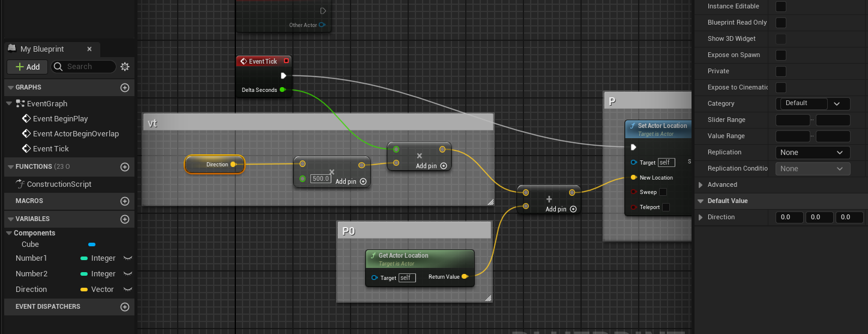The height and width of the screenshot is (334, 868).
Task: Edit the 500.0 multiplier value field
Action: click(x=321, y=179)
